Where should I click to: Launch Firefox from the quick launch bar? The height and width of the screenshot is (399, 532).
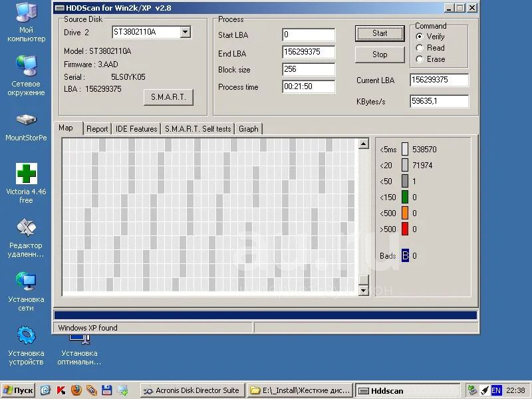[76, 390]
